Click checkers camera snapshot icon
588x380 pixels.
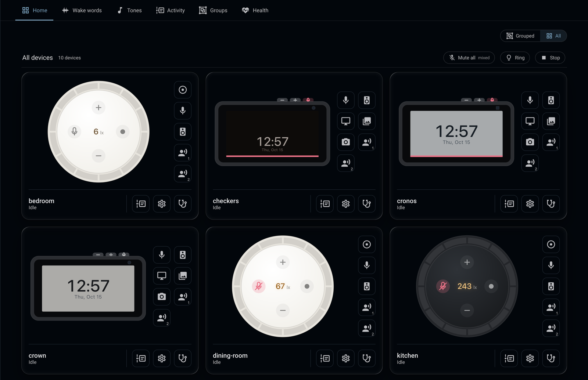click(x=346, y=142)
